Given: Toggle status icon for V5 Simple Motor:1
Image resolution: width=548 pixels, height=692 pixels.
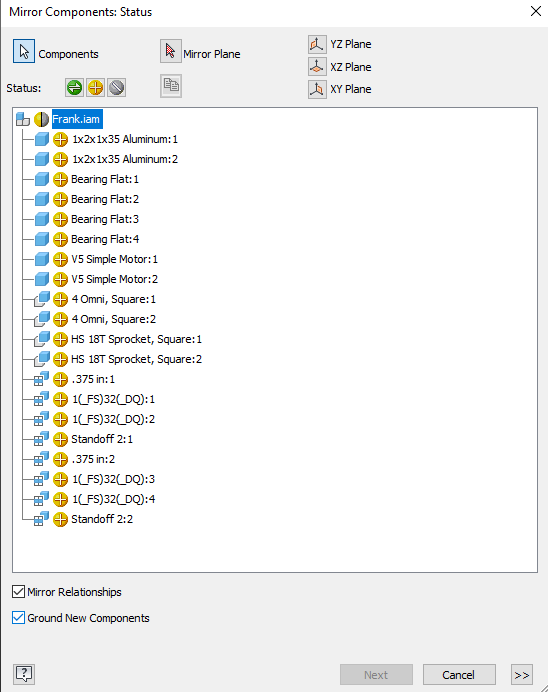Looking at the screenshot, I should coord(60,260).
